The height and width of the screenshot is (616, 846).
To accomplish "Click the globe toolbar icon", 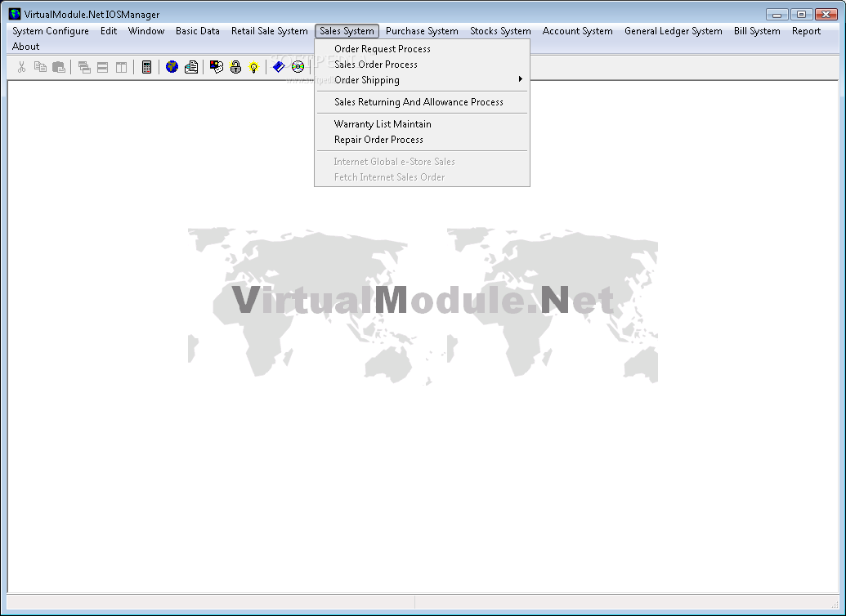I will click(172, 67).
